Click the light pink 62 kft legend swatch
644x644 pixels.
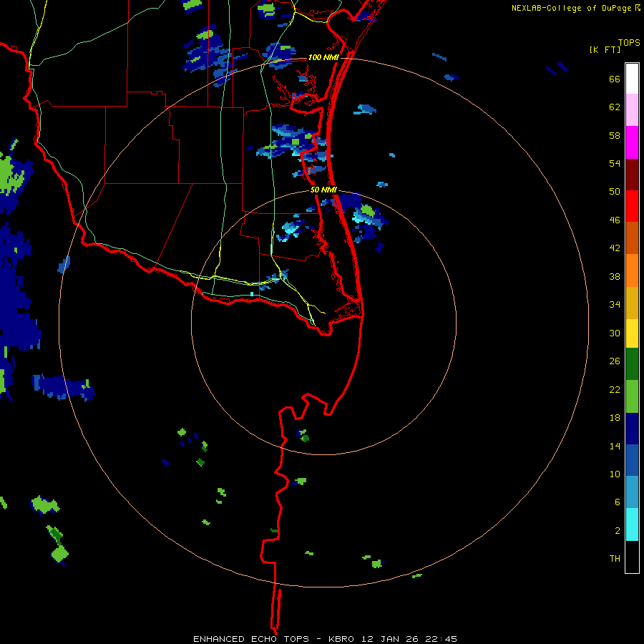pyautogui.click(x=632, y=110)
